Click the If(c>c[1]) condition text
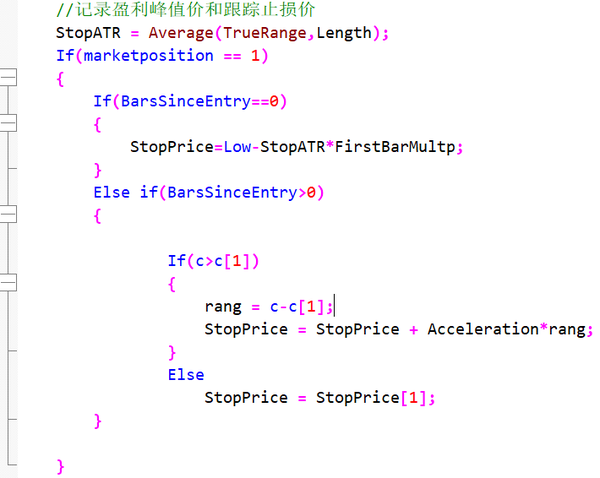Screen dimensions: 600x478 click(214, 261)
